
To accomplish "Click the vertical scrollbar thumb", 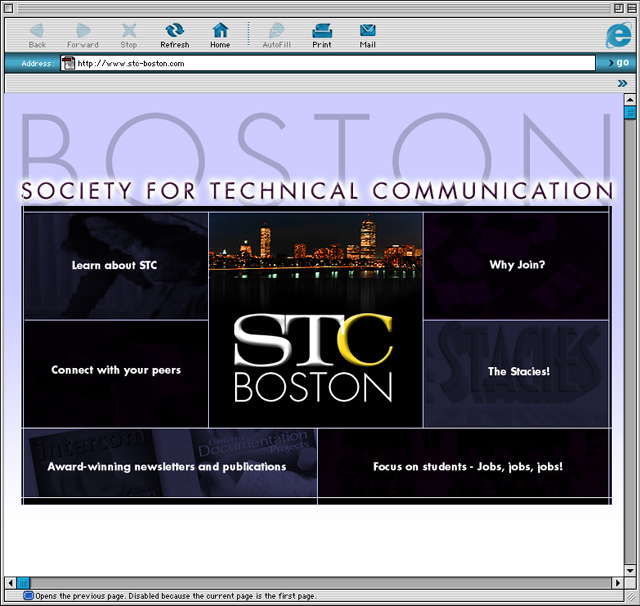I will (x=630, y=112).
